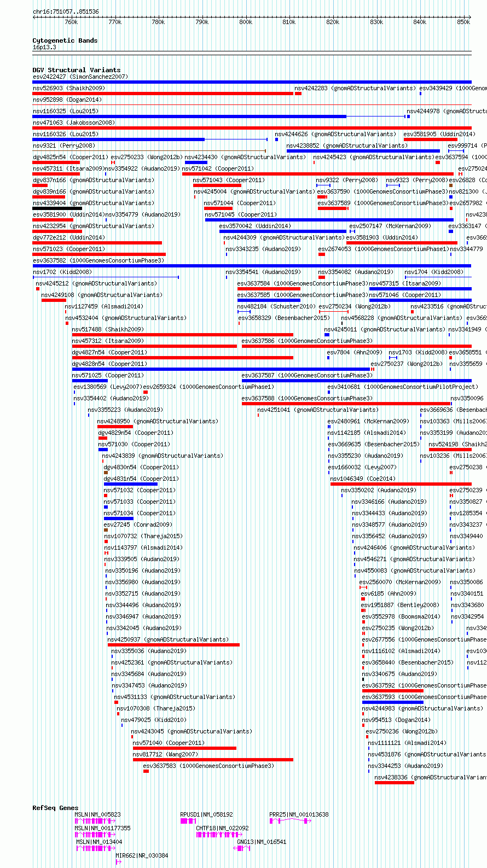Click variant nsv4339404 gnomADStructuralVariants label
This screenshot has width=487, height=868.
(x=94, y=203)
